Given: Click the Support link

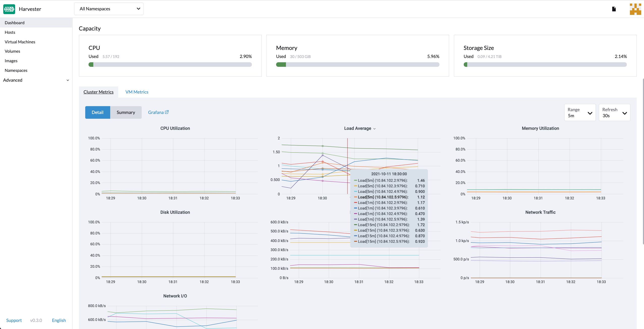Looking at the screenshot, I should [14, 320].
